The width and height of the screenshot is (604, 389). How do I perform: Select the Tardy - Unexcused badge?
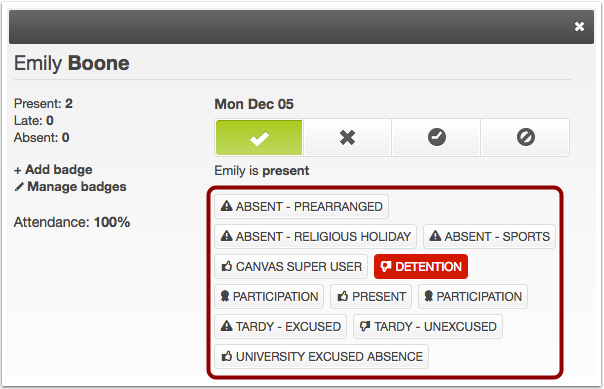click(x=428, y=327)
